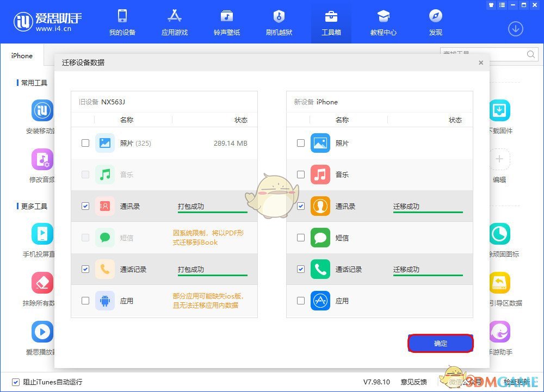Image resolution: width=544 pixels, height=392 pixels.
Task: Open 教程中心 in the top navigation
Action: (384, 23)
